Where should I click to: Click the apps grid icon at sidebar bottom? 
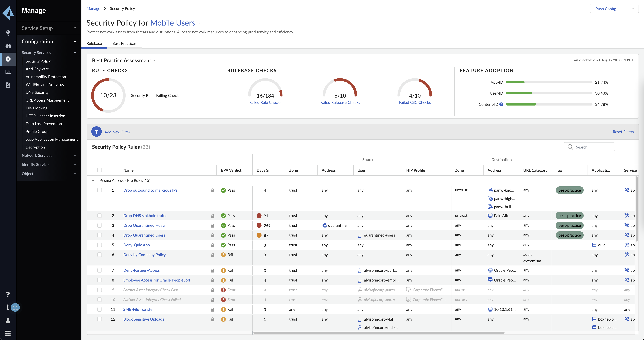8,333
